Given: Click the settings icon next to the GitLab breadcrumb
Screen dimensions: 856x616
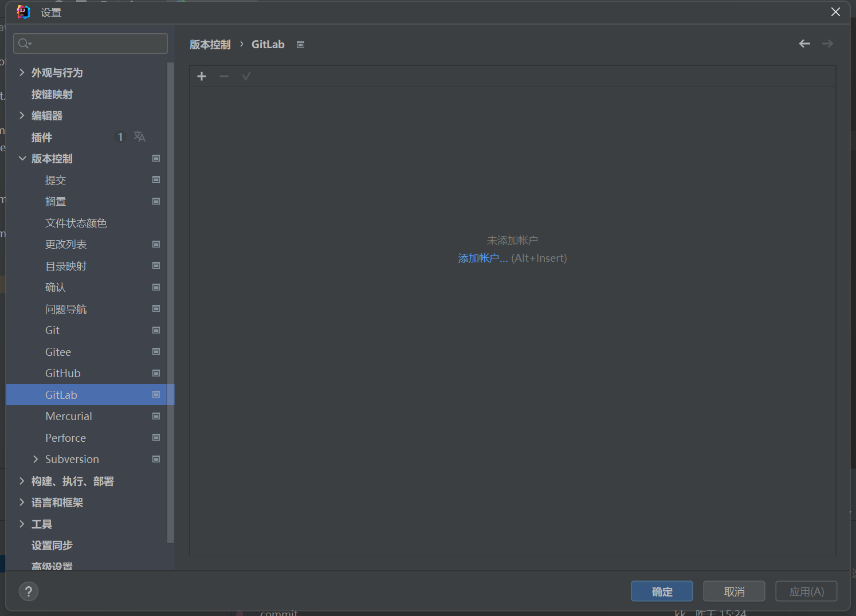Looking at the screenshot, I should click(300, 44).
